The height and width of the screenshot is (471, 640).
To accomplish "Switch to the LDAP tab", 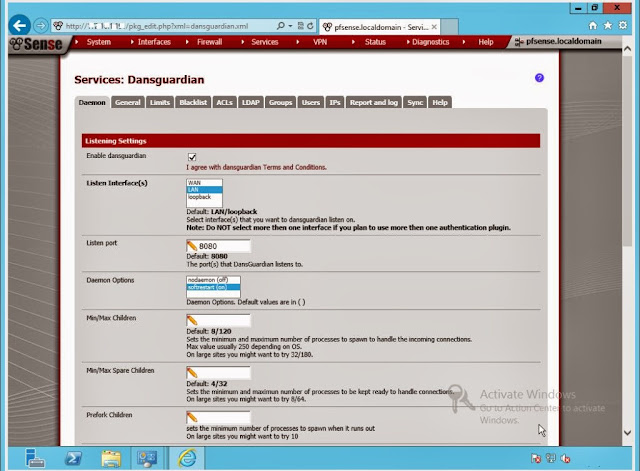I will (x=251, y=102).
